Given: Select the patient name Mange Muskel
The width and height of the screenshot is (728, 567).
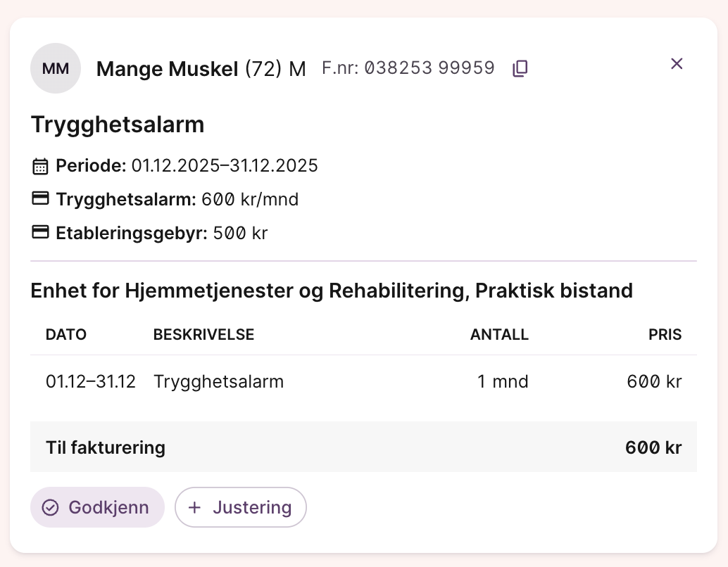Looking at the screenshot, I should 168,69.
